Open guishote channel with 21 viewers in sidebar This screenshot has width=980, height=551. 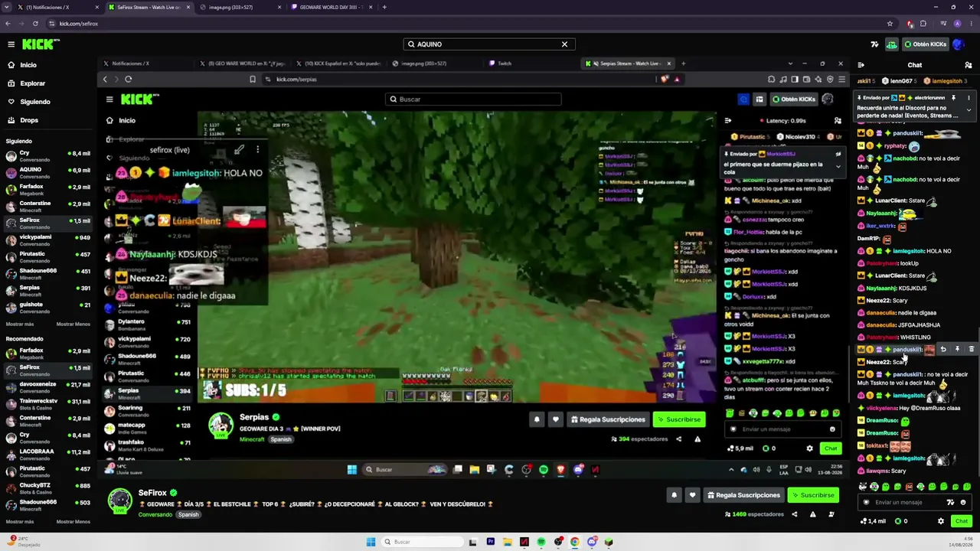48,307
